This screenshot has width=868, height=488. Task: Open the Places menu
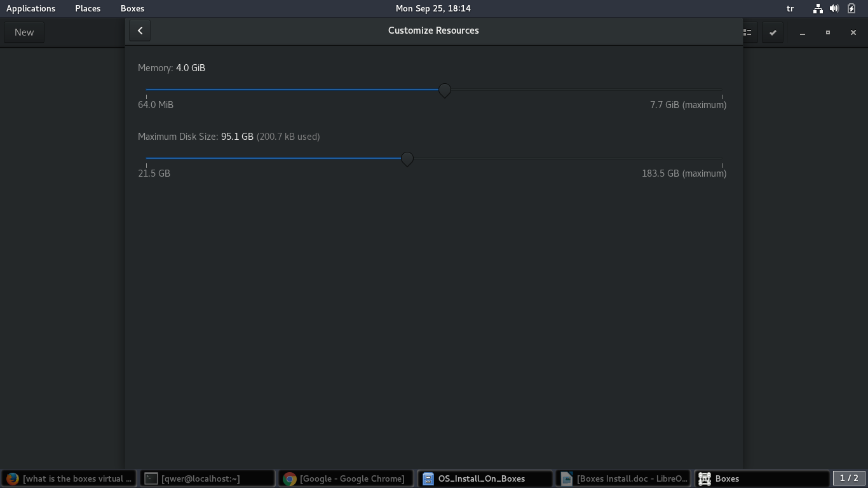click(88, 8)
